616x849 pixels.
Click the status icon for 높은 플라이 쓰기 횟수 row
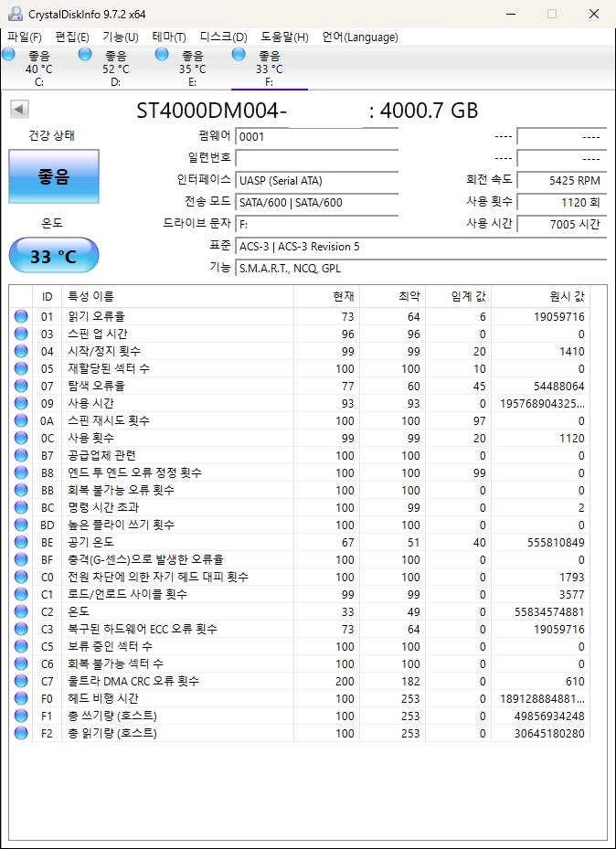coord(21,525)
